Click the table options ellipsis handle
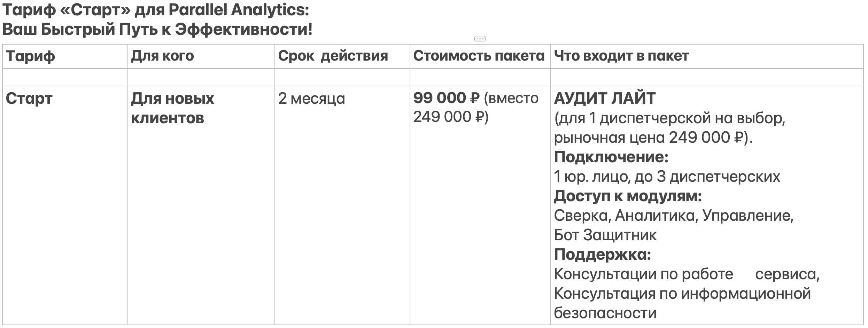Screen dimensions: 868x328 click(x=480, y=39)
